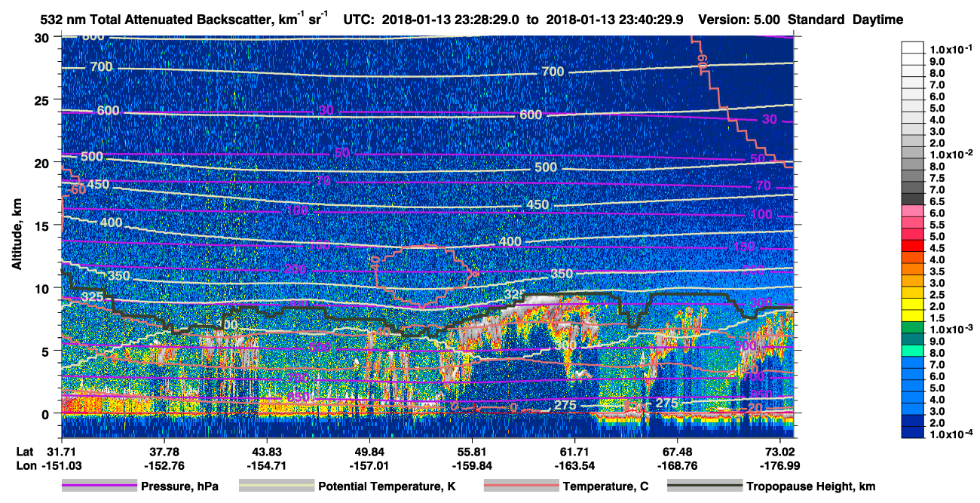980x503 pixels.
Task: Click the 'Tropopause Height, km' legend label
Action: 811,486
